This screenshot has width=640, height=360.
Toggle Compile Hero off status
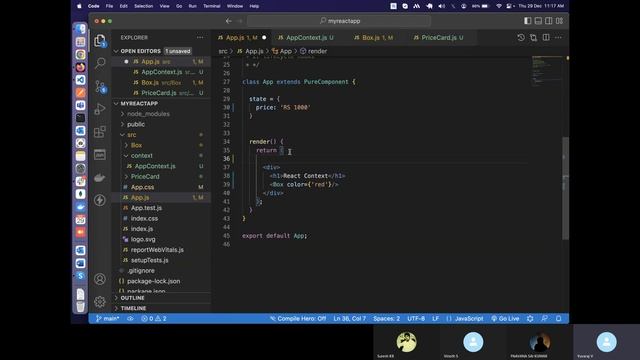click(x=298, y=318)
